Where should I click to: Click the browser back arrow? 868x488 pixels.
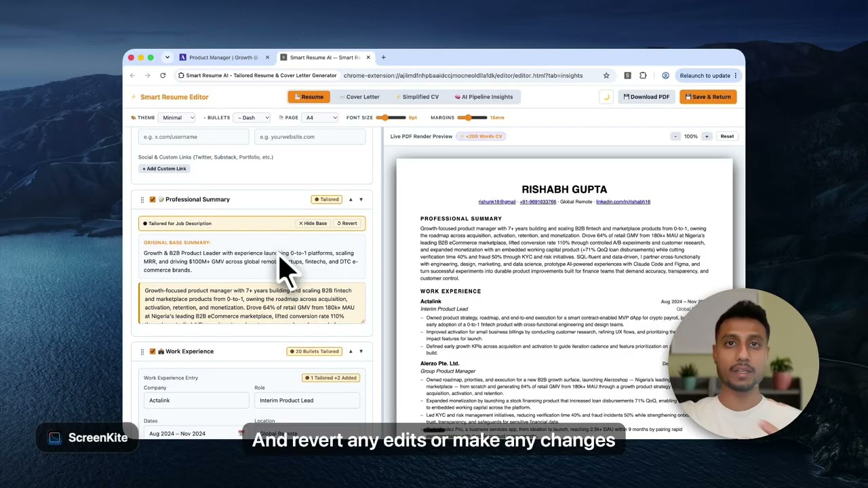[x=132, y=75]
